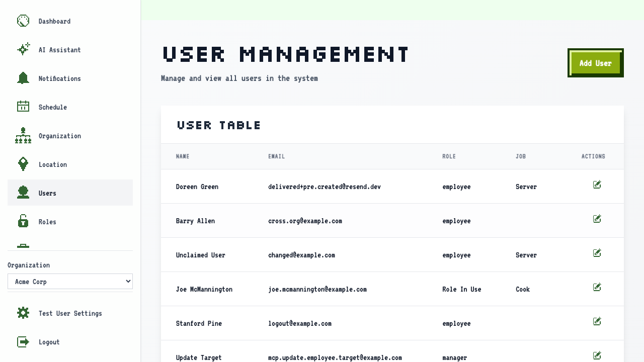
Task: Click the Roles padlock icon
Action: pyautogui.click(x=23, y=221)
